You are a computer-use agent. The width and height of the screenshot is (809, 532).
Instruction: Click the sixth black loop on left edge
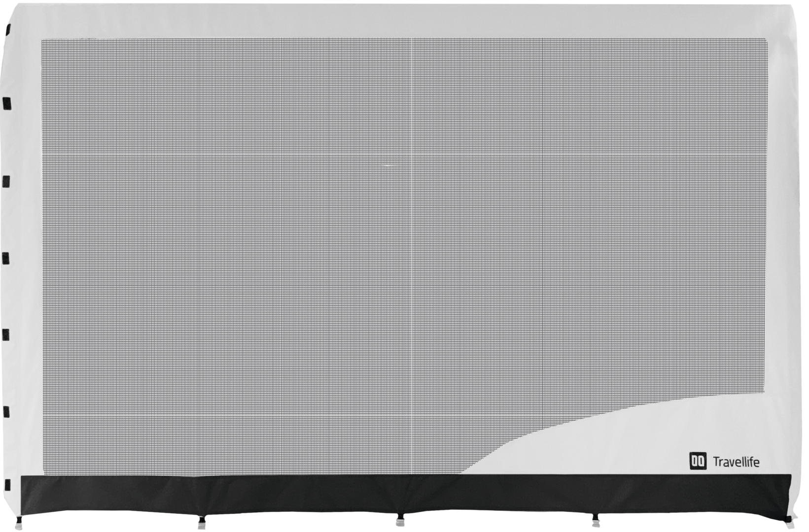pos(7,411)
